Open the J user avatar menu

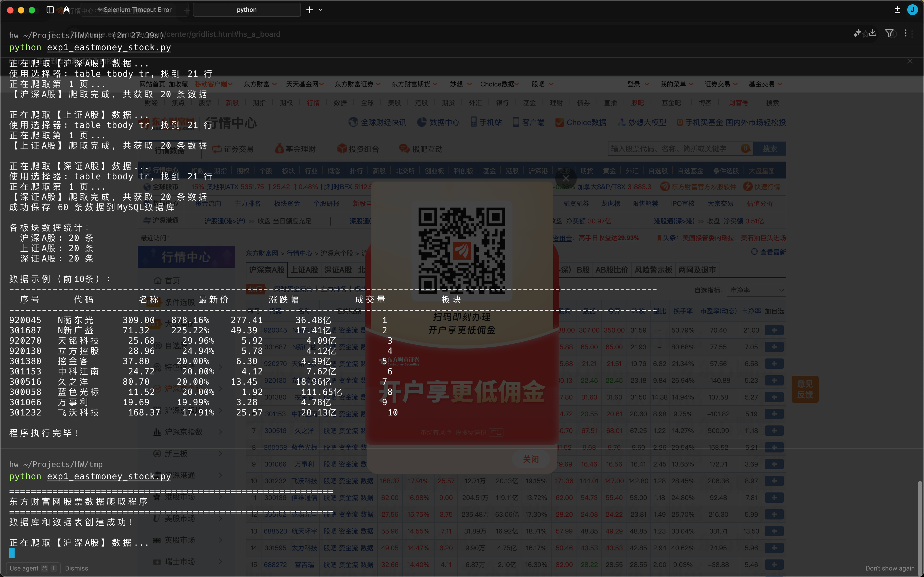click(x=912, y=9)
